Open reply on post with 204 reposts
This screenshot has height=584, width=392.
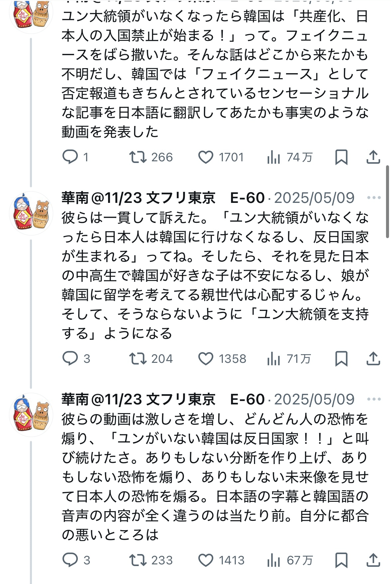pyautogui.click(x=70, y=359)
